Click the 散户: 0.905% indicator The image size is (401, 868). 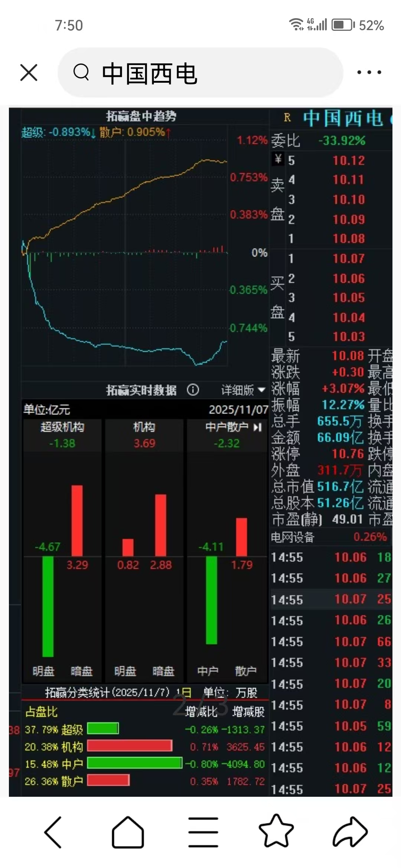coord(135,132)
